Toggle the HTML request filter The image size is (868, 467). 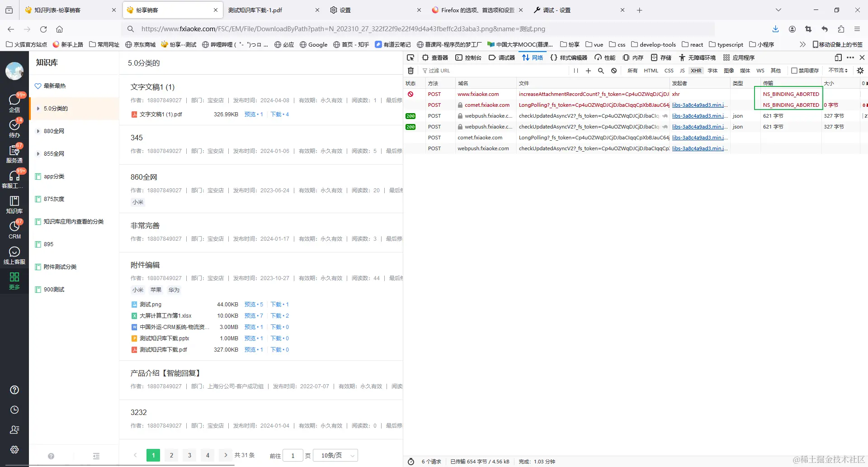(x=651, y=71)
